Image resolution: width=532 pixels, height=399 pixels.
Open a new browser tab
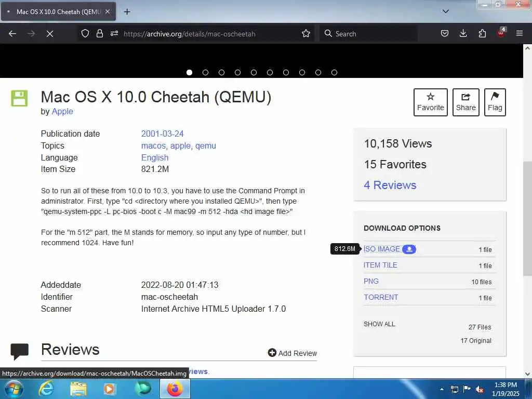pos(127,11)
